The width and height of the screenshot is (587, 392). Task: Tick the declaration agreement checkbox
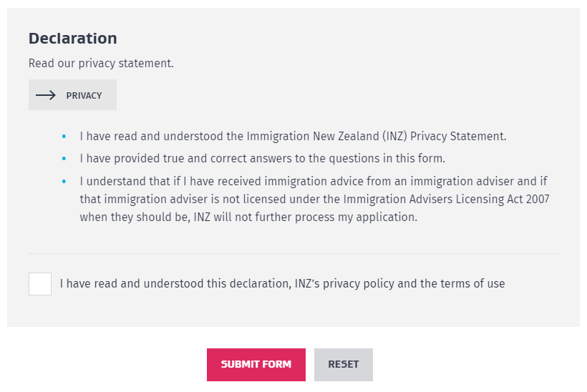[x=40, y=284]
